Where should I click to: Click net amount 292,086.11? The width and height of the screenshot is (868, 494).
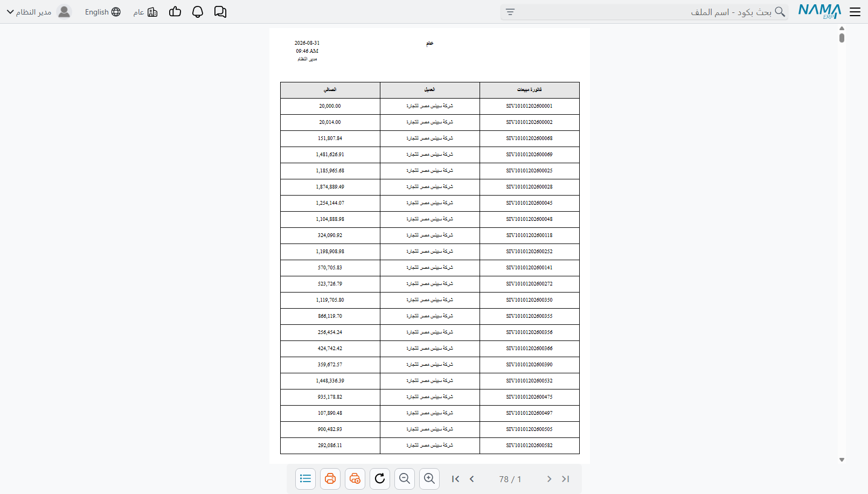330,446
